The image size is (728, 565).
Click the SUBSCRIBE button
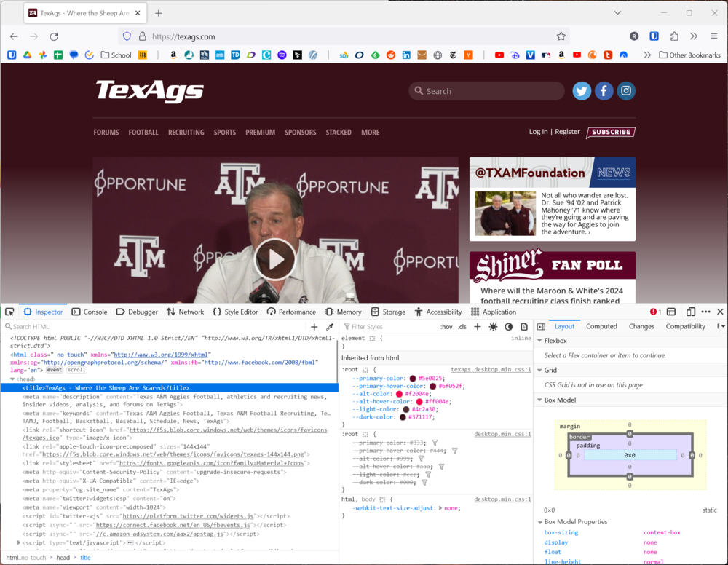tap(610, 133)
